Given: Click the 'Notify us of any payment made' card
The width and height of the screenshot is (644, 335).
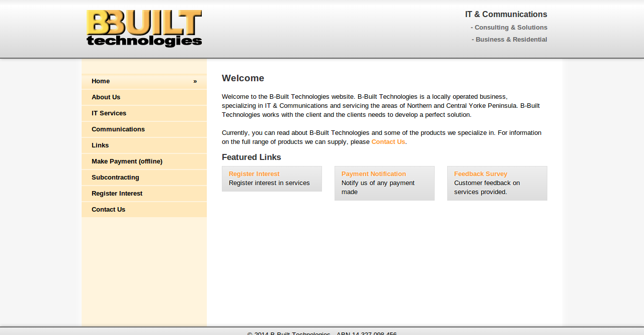Looking at the screenshot, I should coord(385,184).
